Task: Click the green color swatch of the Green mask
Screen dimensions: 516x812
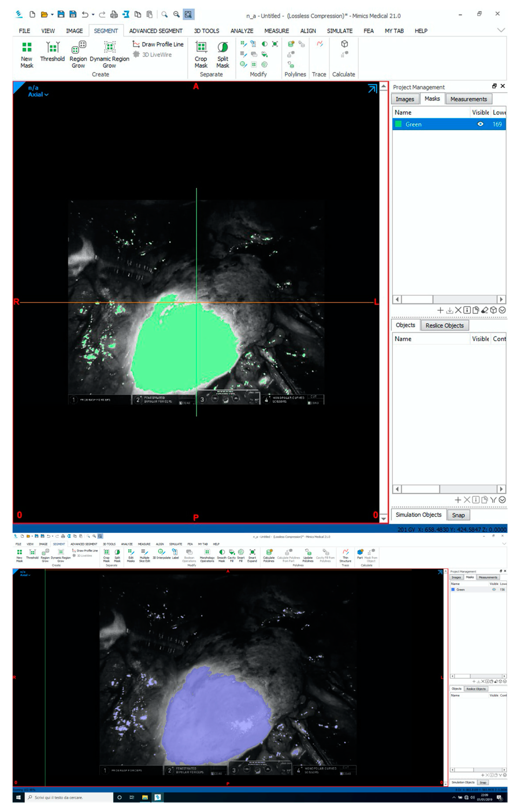Action: (398, 124)
